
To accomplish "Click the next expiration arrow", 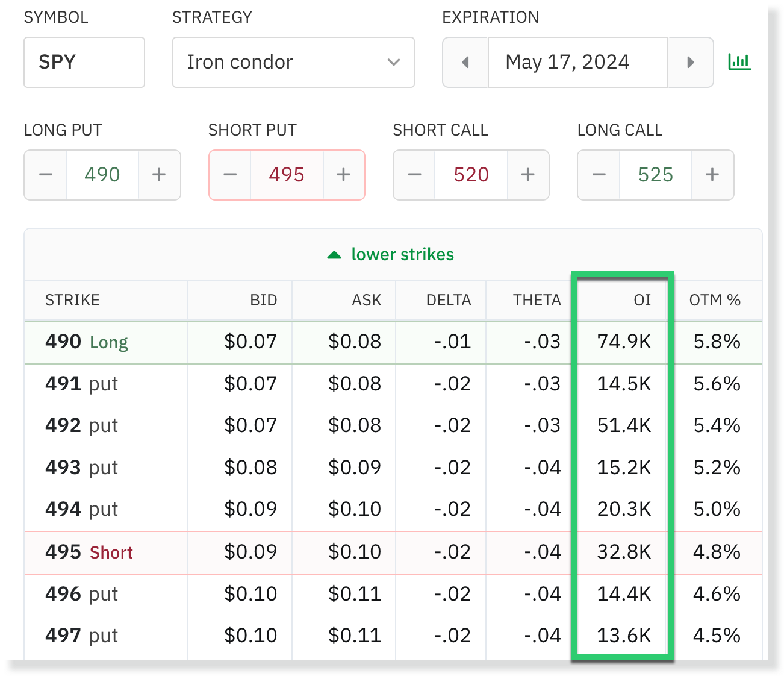I will click(x=690, y=62).
